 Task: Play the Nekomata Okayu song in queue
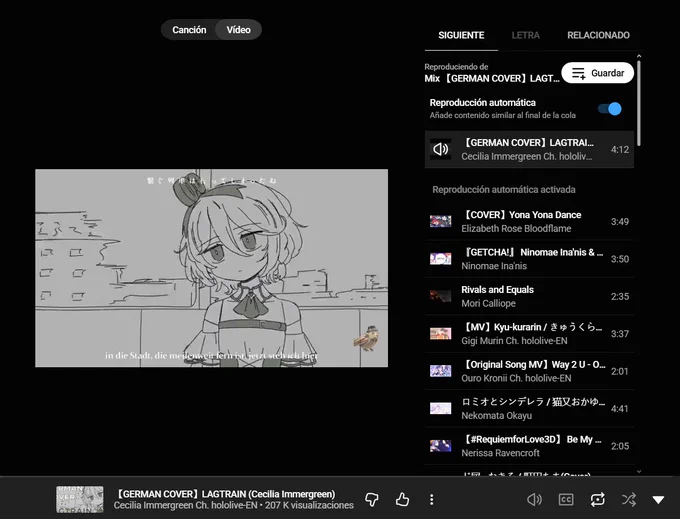pyautogui.click(x=529, y=408)
